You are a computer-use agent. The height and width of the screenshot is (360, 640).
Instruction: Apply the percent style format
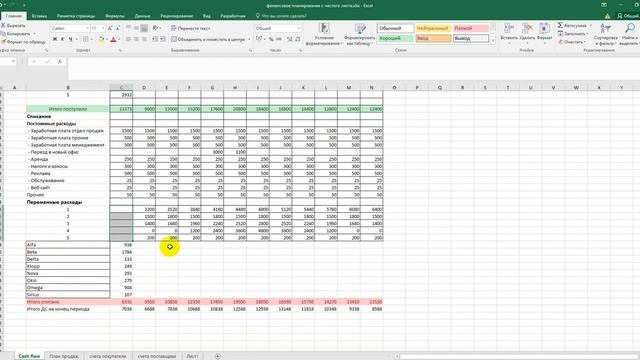pos(271,39)
